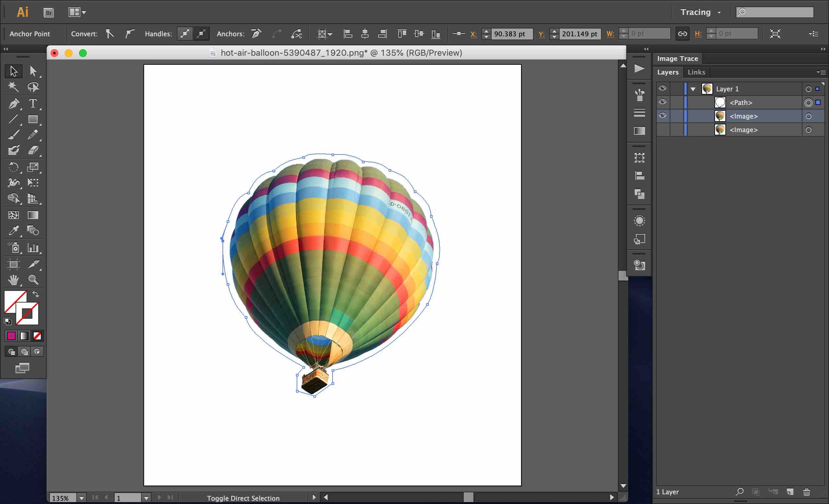829x504 pixels.
Task: Hide the <Path> sublayer
Action: [663, 102]
